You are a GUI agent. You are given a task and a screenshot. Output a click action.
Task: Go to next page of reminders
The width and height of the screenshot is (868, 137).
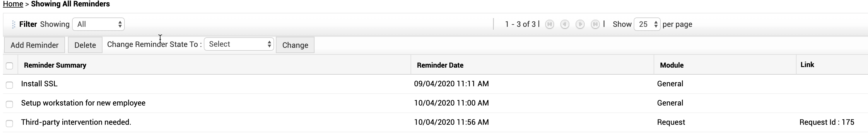[x=580, y=24]
